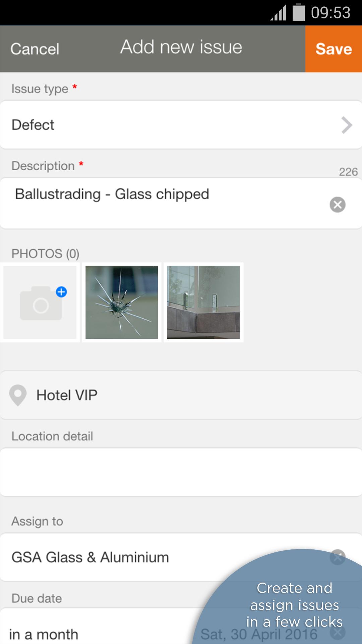Focus the Location detail input field
This screenshot has height=644, width=362.
(181, 472)
